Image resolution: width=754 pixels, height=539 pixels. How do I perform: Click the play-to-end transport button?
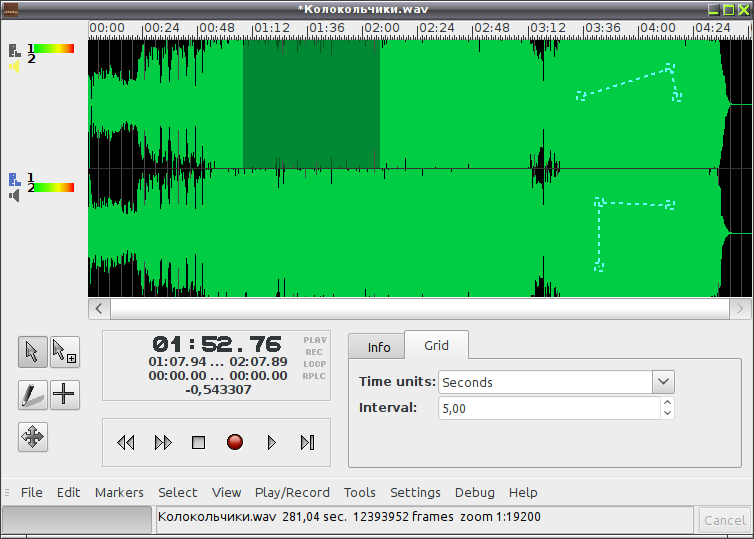307,442
